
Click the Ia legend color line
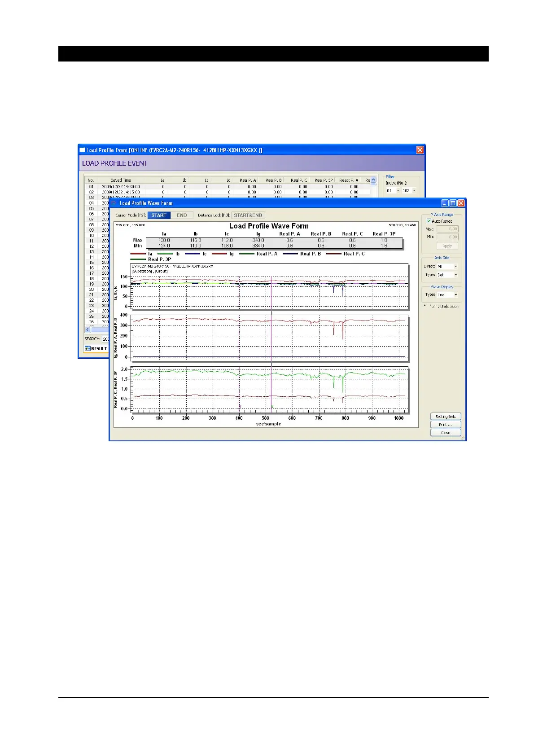(138, 254)
